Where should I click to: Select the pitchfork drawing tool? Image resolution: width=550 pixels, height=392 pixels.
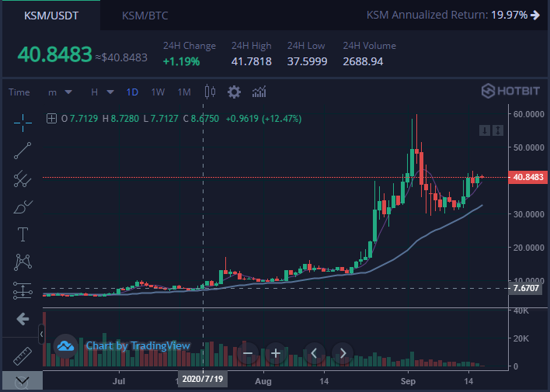pyautogui.click(x=23, y=179)
